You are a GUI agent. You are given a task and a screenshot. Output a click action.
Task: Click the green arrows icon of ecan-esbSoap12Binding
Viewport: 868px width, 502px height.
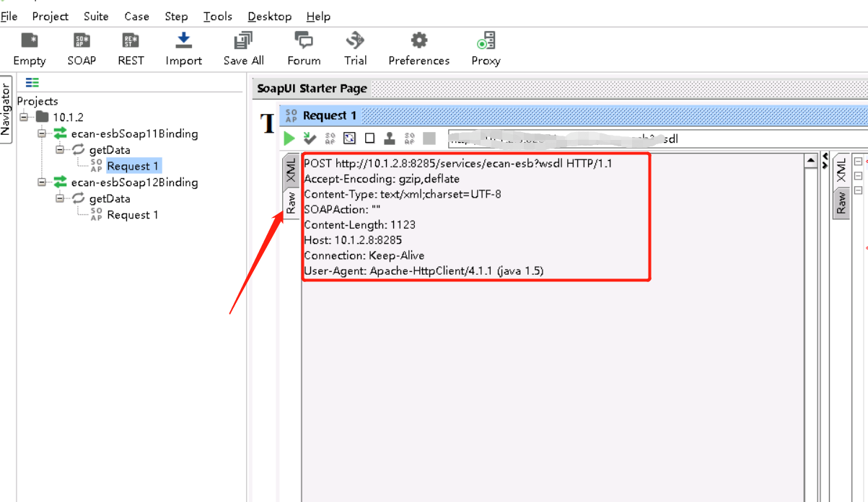(60, 182)
